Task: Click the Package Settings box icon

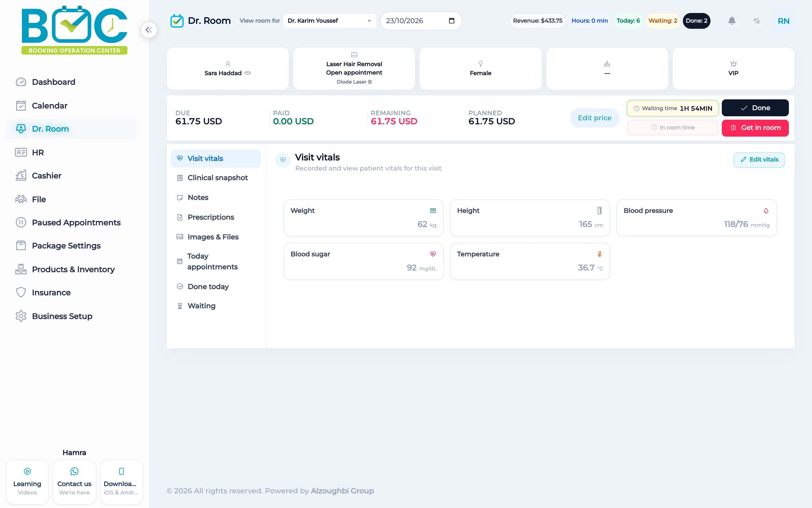Action: pyautogui.click(x=21, y=246)
